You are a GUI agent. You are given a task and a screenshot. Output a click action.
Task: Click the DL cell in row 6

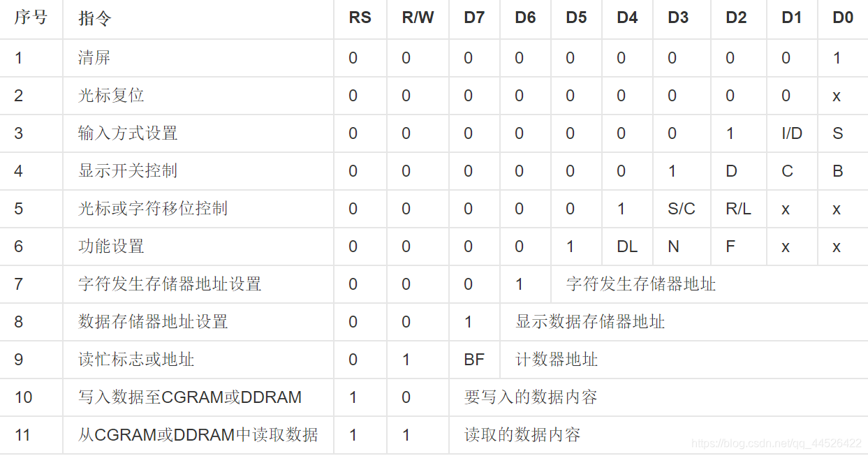pos(627,247)
